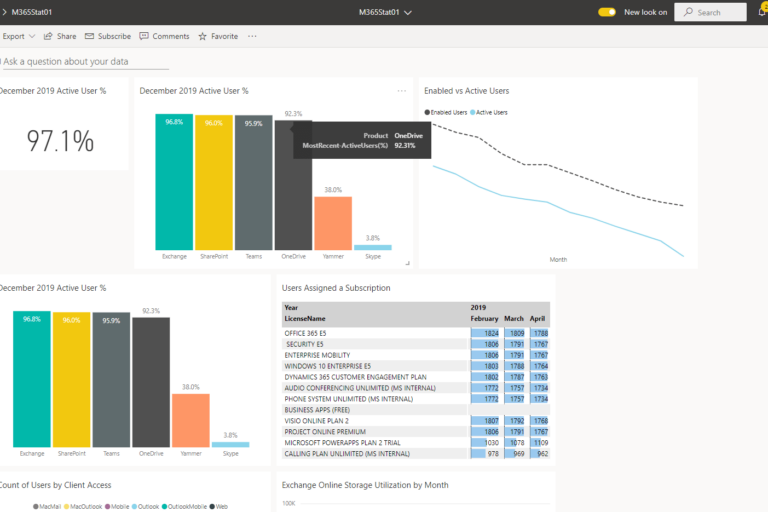Image resolution: width=768 pixels, height=512 pixels.
Task: Click the Ask a question input box
Action: 85,62
